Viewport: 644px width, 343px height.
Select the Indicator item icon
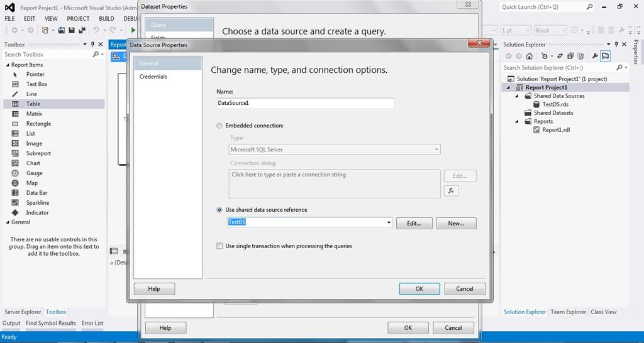pyautogui.click(x=15, y=212)
